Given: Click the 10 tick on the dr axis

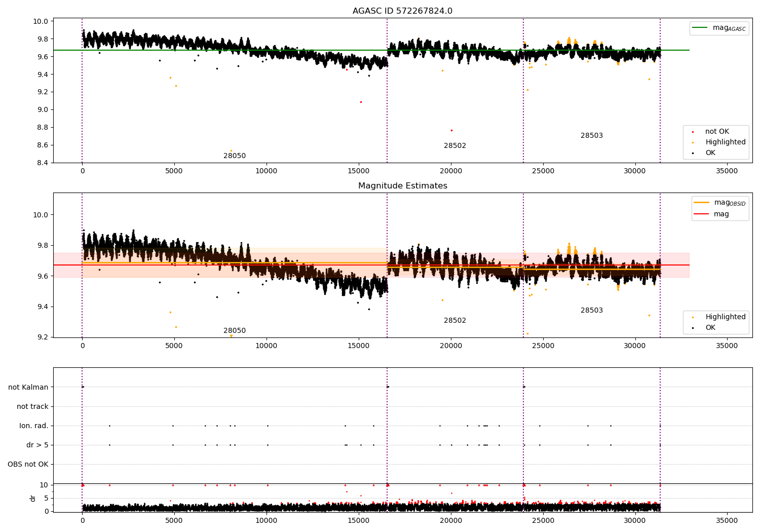Looking at the screenshot, I should tap(44, 485).
